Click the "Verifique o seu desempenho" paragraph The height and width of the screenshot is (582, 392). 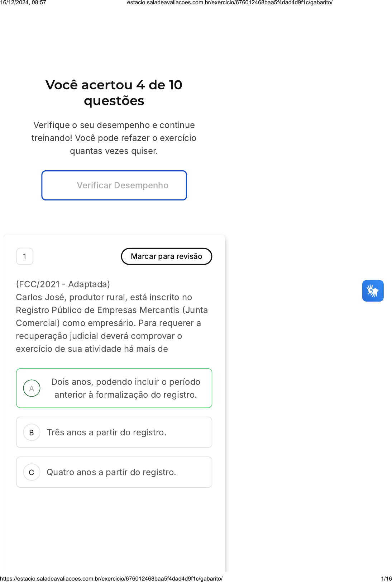pos(114,138)
